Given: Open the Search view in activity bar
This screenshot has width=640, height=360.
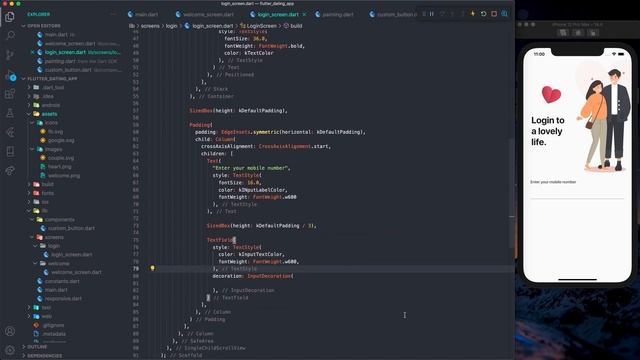Looking at the screenshot, I should (10, 36).
